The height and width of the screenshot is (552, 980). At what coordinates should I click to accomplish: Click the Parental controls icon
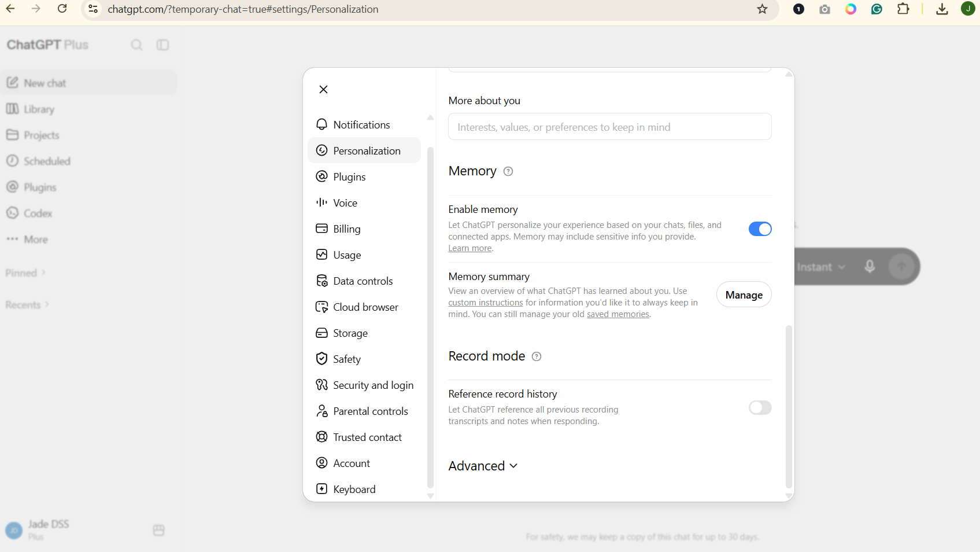(322, 411)
